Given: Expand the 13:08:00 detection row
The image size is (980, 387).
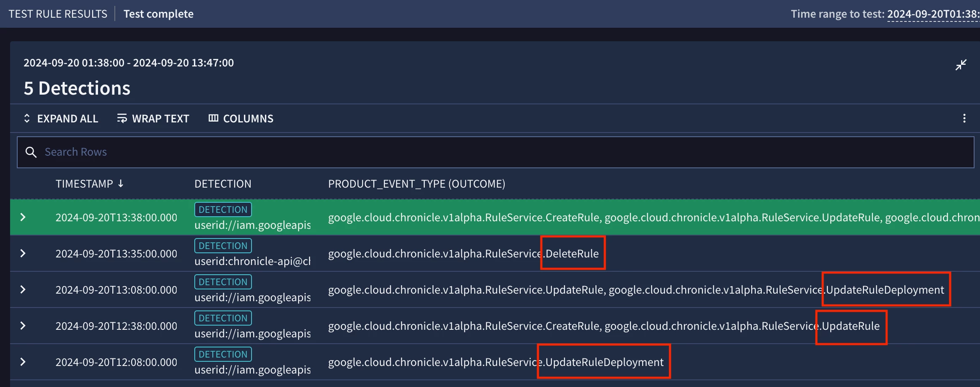Looking at the screenshot, I should pyautogui.click(x=23, y=289).
